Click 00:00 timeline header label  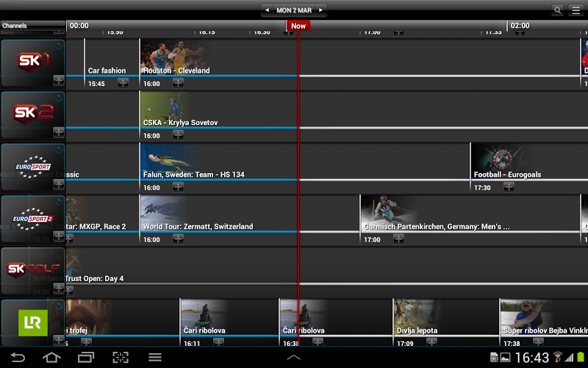pos(79,26)
